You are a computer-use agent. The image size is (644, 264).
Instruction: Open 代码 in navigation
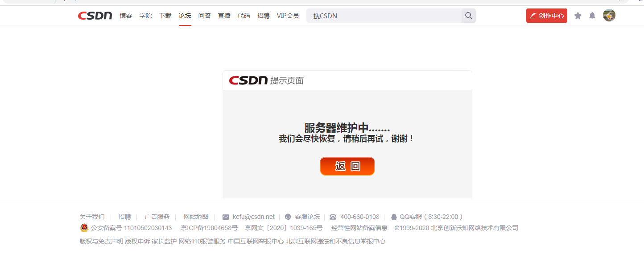[244, 16]
